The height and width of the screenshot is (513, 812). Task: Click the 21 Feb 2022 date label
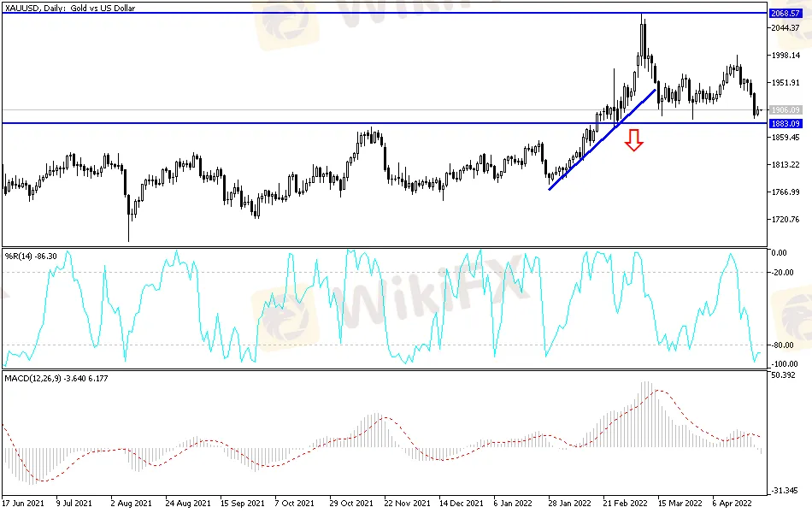(x=625, y=503)
